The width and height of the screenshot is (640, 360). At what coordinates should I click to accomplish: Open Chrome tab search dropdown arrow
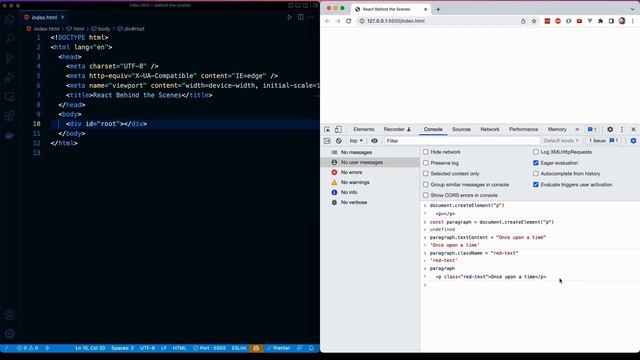click(x=633, y=9)
